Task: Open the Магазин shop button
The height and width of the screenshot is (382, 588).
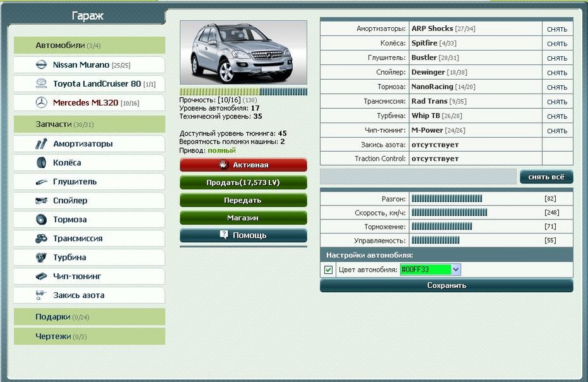Action: (x=243, y=218)
